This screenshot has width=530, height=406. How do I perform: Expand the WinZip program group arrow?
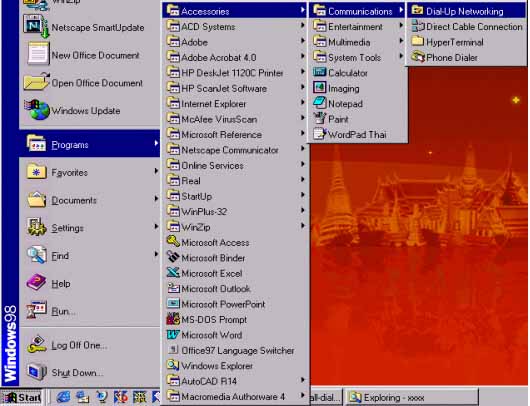click(303, 226)
